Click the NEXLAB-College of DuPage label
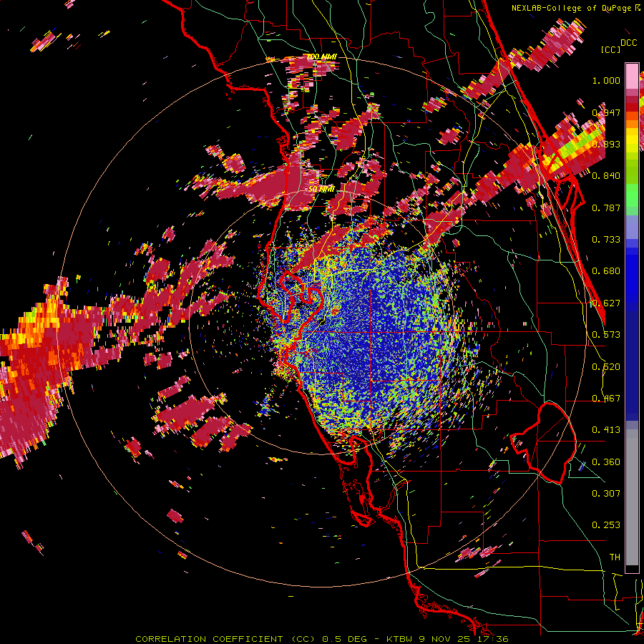The height and width of the screenshot is (644, 644). tap(576, 8)
